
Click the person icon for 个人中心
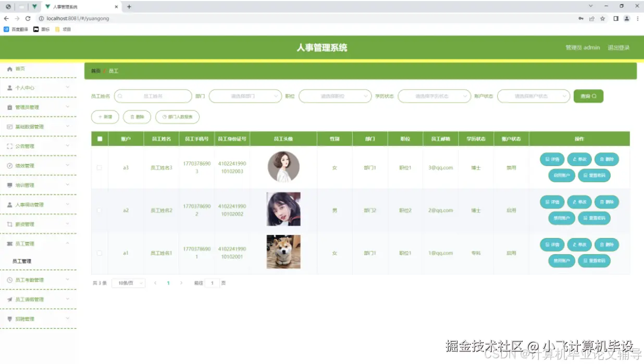9,88
